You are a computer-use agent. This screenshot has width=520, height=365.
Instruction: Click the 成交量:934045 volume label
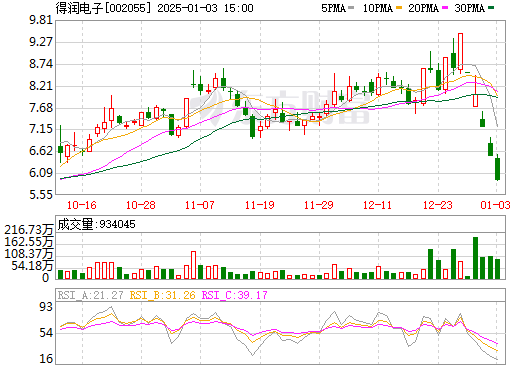point(96,224)
